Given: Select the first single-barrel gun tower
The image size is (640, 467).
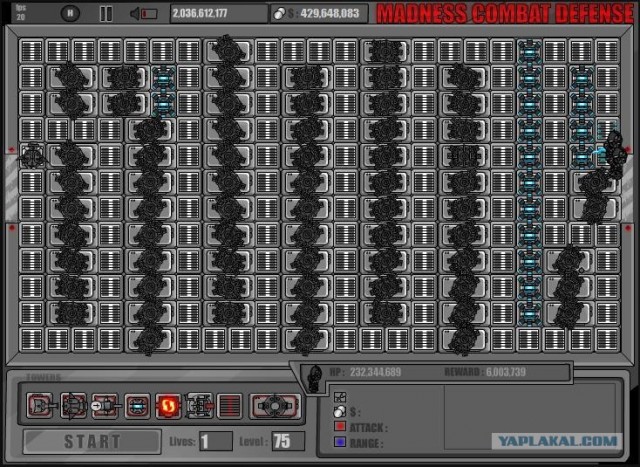Looking at the screenshot, I should pyautogui.click(x=41, y=406).
